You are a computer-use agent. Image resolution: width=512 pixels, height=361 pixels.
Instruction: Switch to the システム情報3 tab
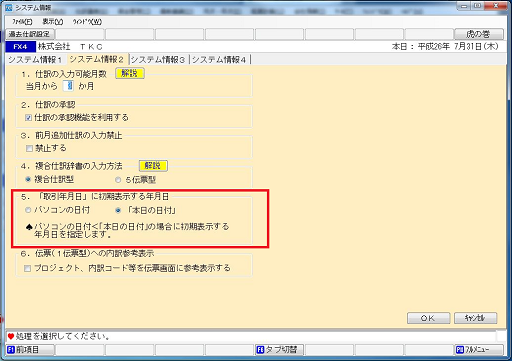(158, 60)
